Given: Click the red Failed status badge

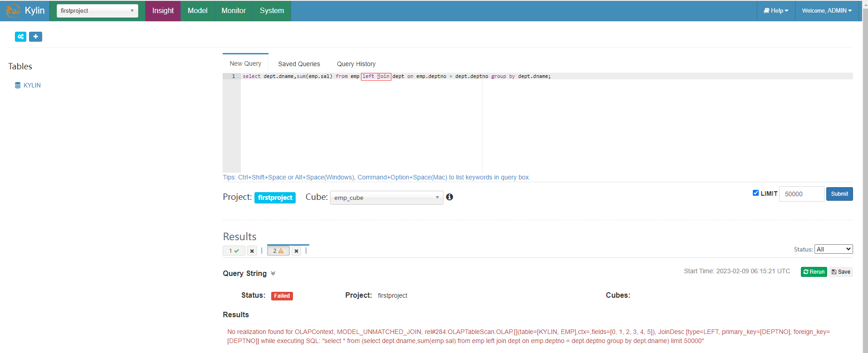Looking at the screenshot, I should (282, 296).
